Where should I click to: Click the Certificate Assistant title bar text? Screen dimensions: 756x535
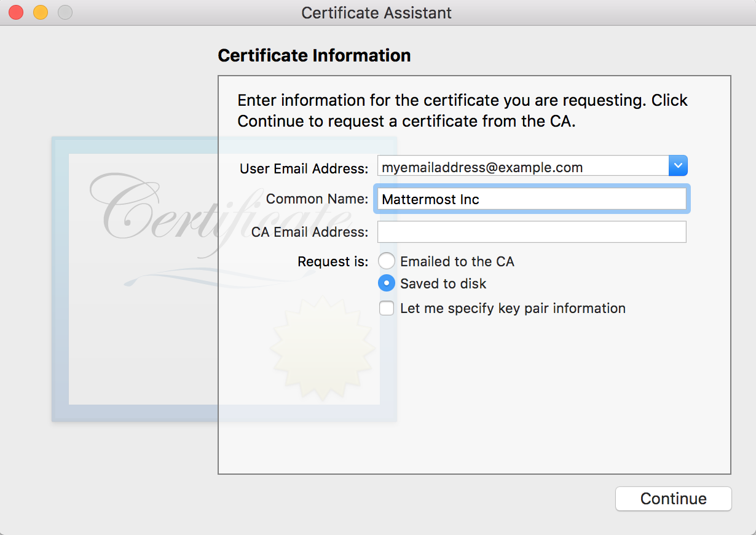[376, 13]
